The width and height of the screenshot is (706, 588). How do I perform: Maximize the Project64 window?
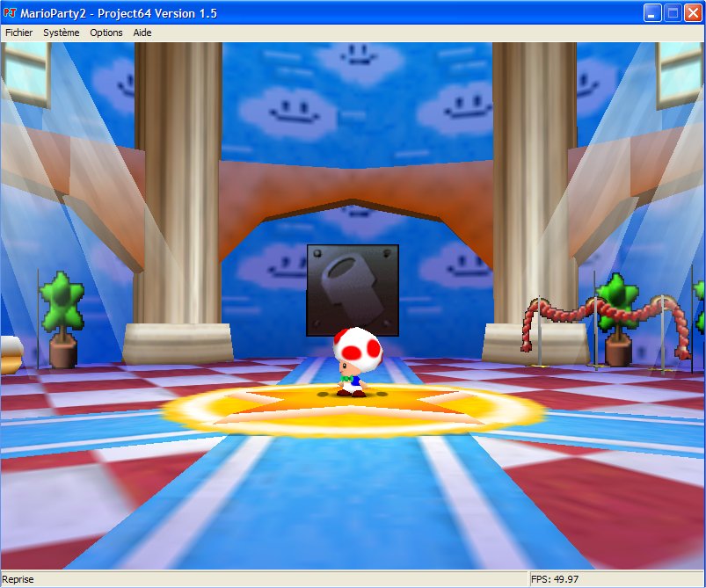pyautogui.click(x=673, y=13)
